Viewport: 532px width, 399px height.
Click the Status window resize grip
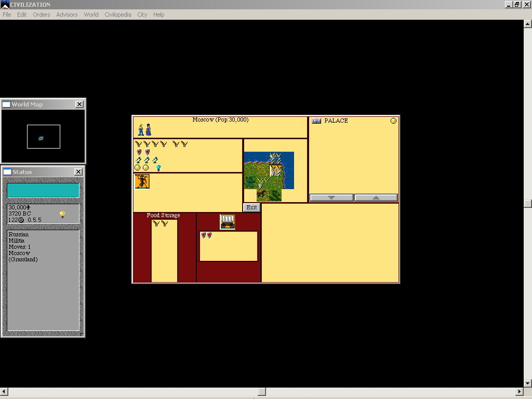pos(82,334)
